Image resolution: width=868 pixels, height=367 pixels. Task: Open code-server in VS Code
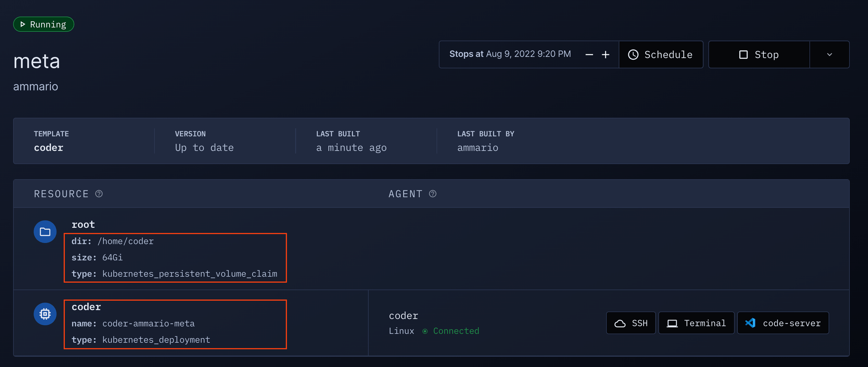(783, 323)
